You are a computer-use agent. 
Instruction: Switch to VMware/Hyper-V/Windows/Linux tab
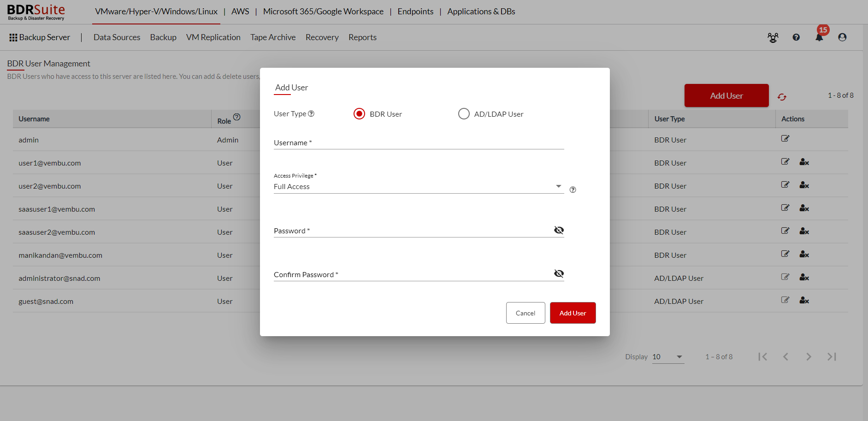156,12
